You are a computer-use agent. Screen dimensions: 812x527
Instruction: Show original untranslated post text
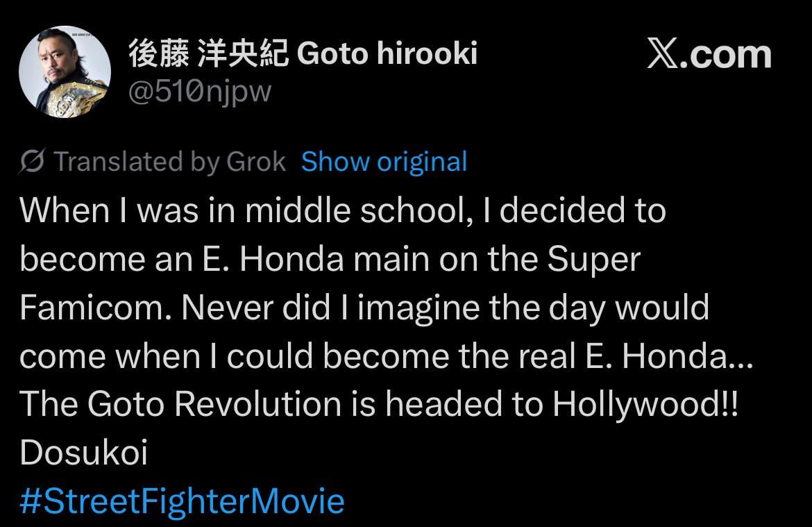tap(384, 162)
